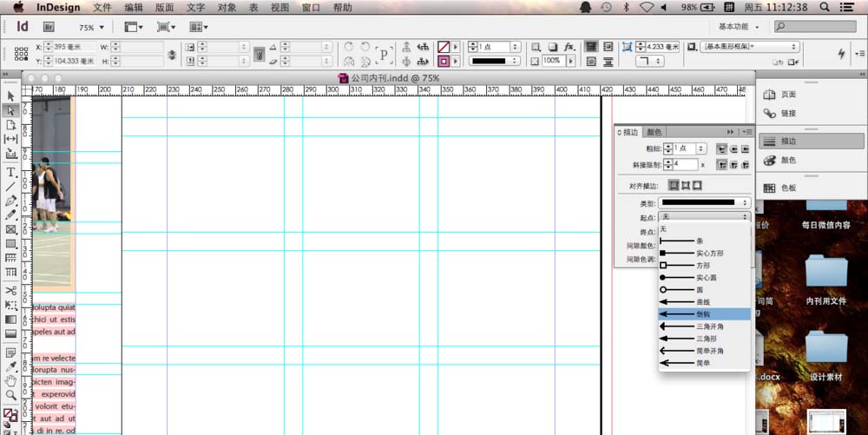Choose the Type tool
This screenshot has width=868, height=435.
11,172
